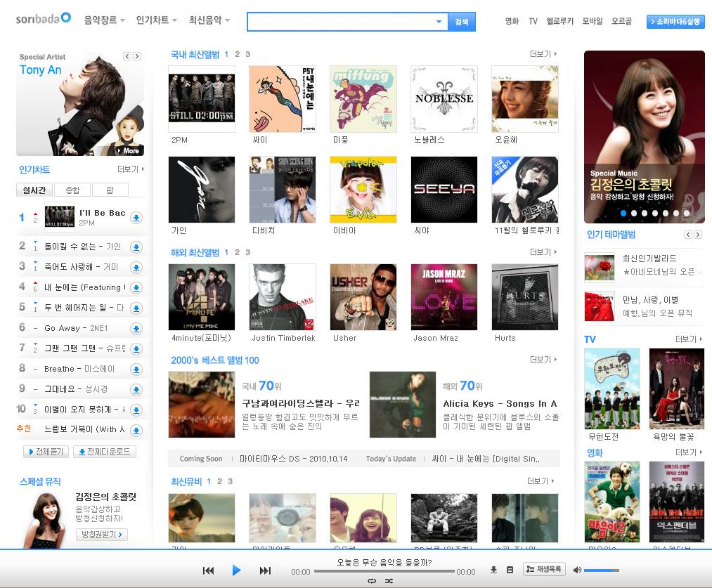Download Go Away by 2NE1
The image size is (712, 588).
[136, 329]
